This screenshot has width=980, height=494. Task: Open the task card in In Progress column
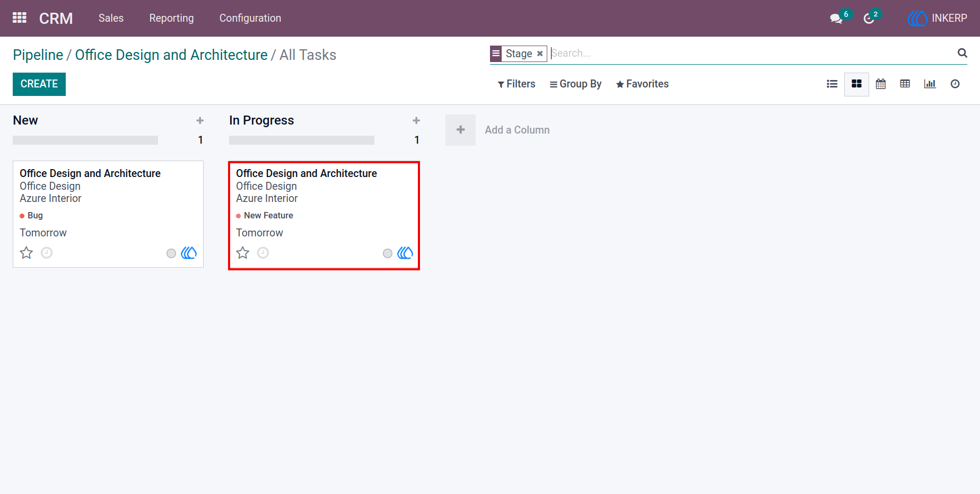pyautogui.click(x=324, y=215)
